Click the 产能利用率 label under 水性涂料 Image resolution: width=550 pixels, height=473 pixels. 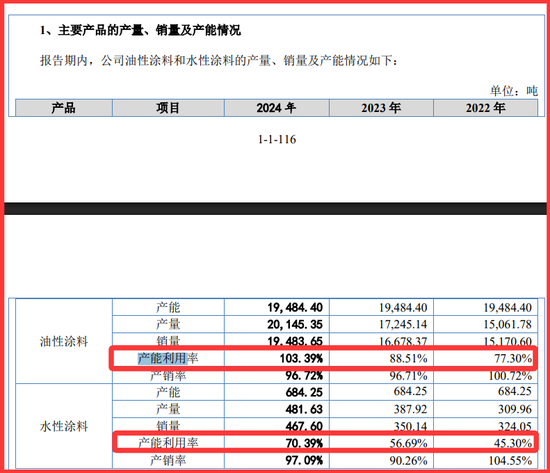[168, 443]
